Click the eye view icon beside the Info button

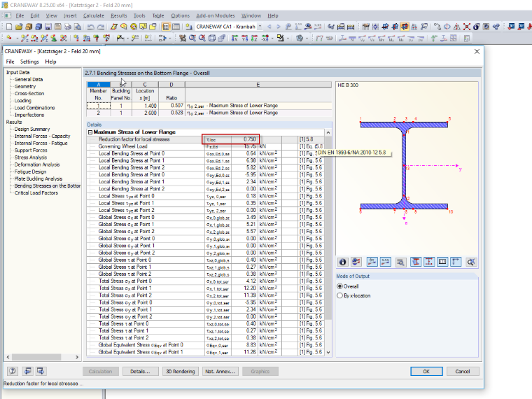point(356,262)
